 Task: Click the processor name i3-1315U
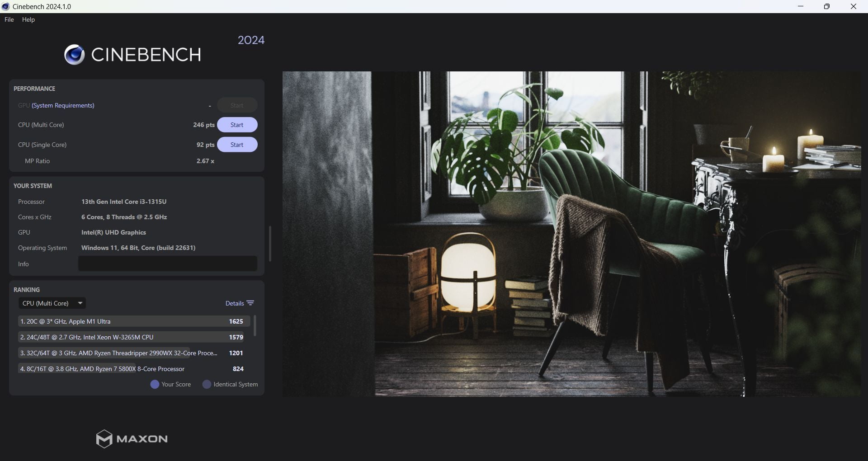pos(124,202)
